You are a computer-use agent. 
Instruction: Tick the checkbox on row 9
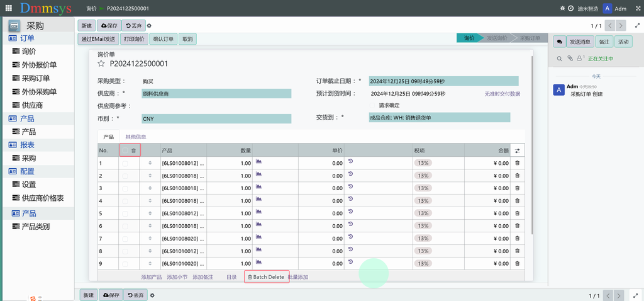click(x=125, y=263)
